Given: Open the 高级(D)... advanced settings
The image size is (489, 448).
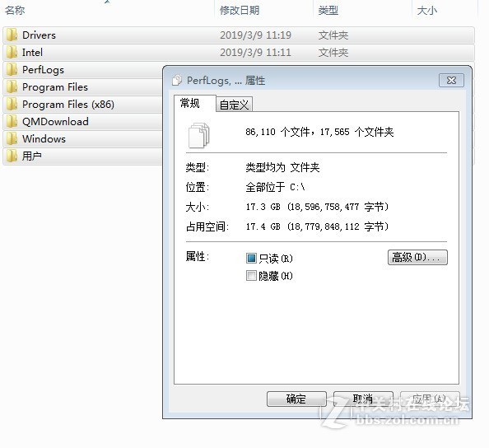Looking at the screenshot, I should pyautogui.click(x=417, y=258).
